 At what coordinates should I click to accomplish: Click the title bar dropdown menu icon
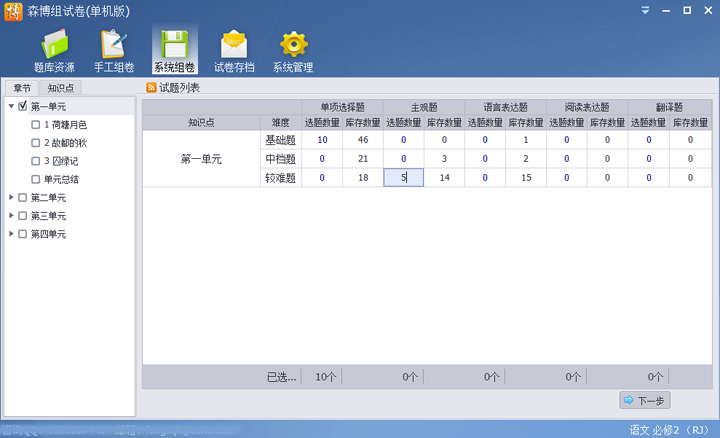644,10
